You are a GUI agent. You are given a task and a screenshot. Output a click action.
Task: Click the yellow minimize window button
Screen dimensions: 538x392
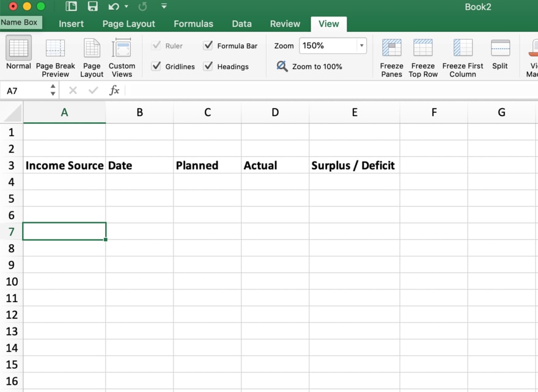pyautogui.click(x=27, y=6)
